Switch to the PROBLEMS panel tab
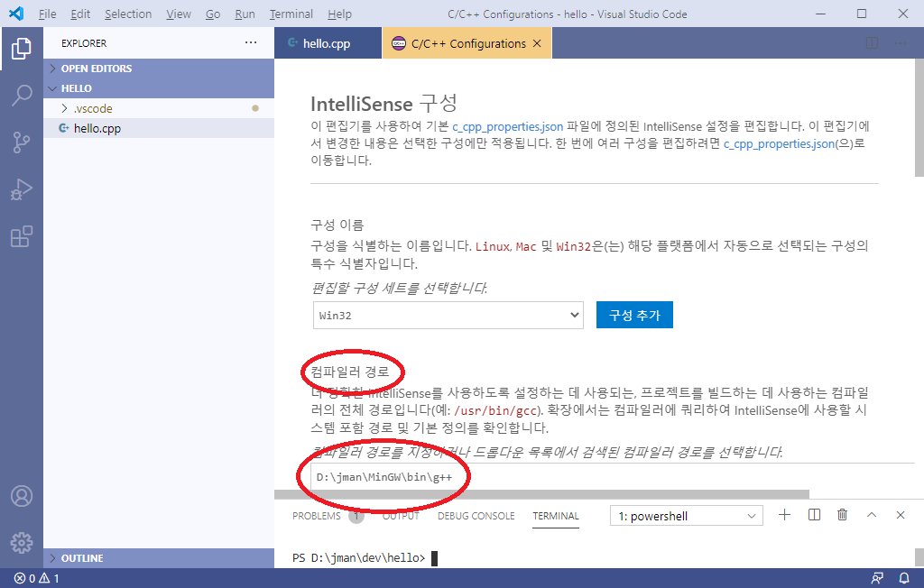This screenshot has height=588, width=924. pos(317,516)
